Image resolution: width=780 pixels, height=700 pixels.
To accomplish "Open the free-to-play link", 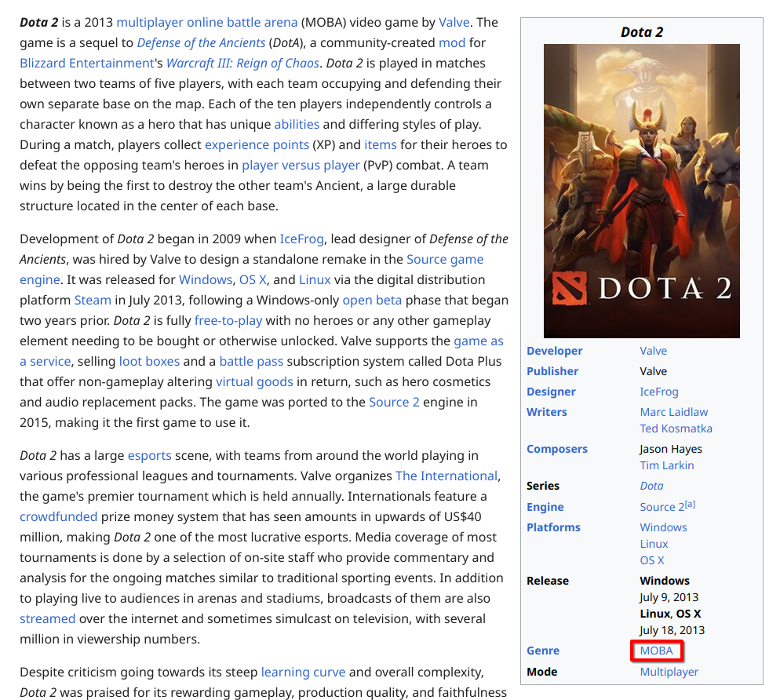I will pos(228,320).
